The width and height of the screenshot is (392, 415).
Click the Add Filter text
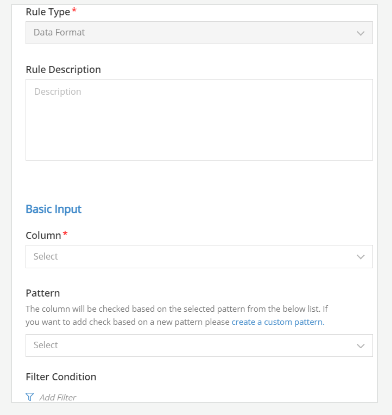pos(58,397)
